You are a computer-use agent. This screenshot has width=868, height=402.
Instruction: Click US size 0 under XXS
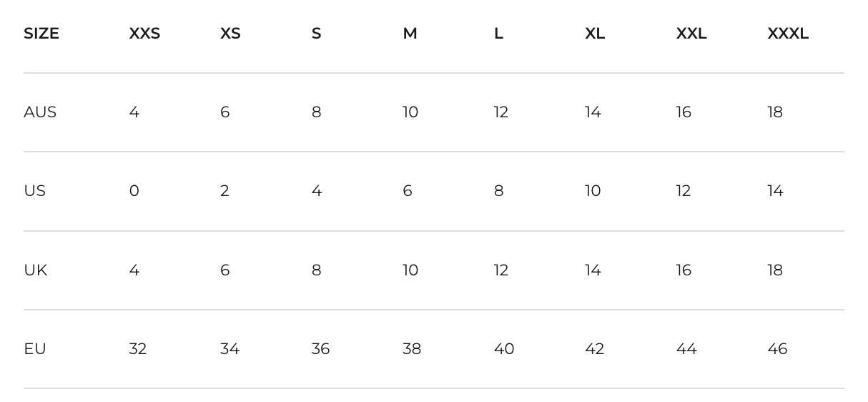click(134, 191)
